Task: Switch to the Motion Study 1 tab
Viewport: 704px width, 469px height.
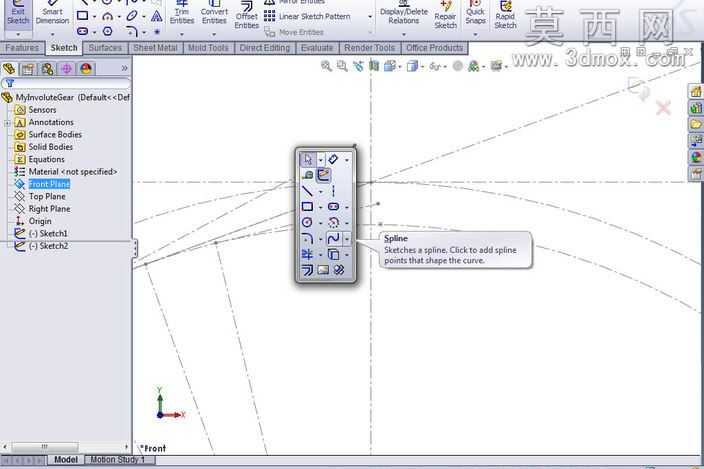Action: coord(118,460)
